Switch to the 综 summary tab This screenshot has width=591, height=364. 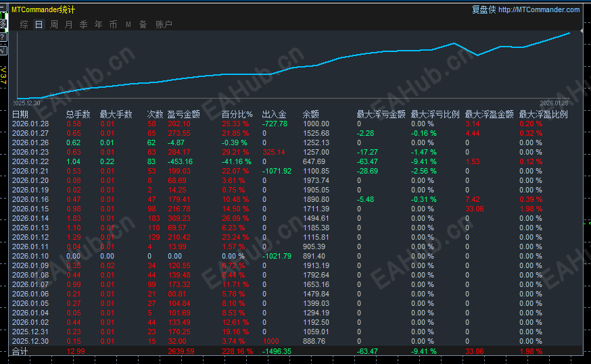(x=24, y=24)
